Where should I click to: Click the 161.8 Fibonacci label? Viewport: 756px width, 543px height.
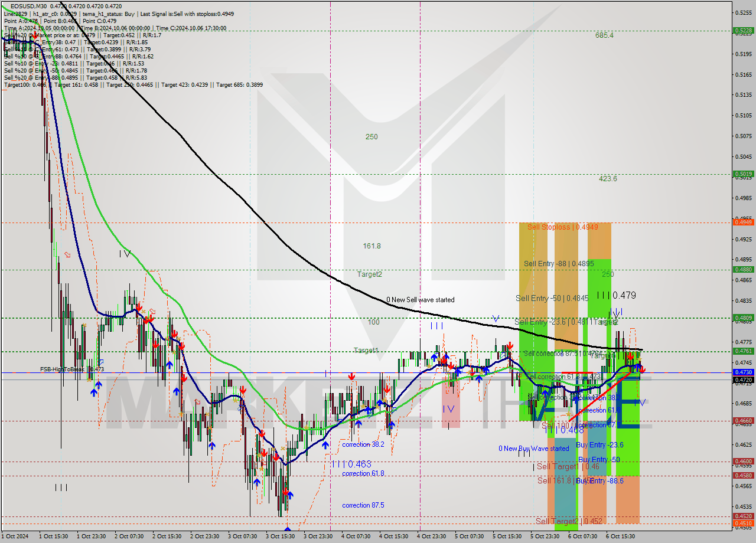coord(372,246)
